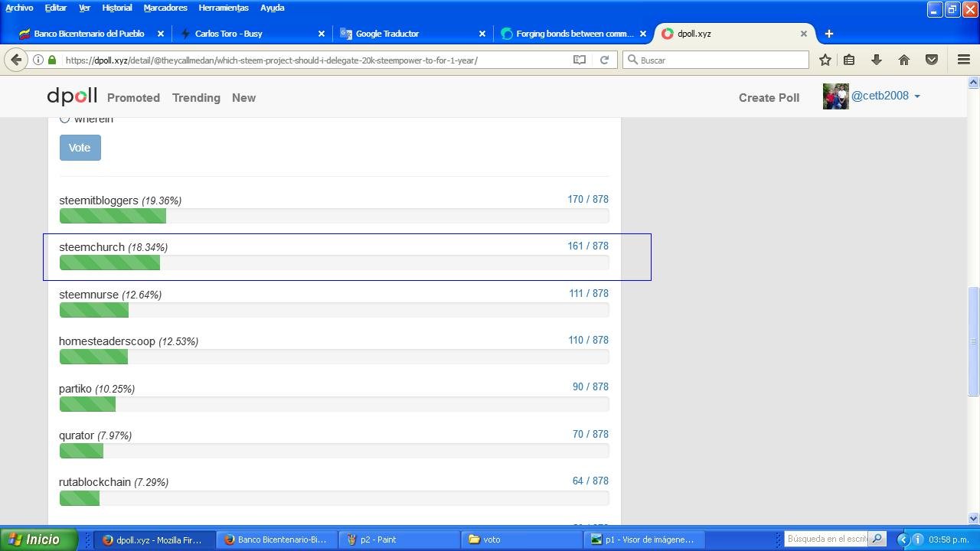
Task: Open the Firefox hamburger menu
Action: click(x=964, y=60)
